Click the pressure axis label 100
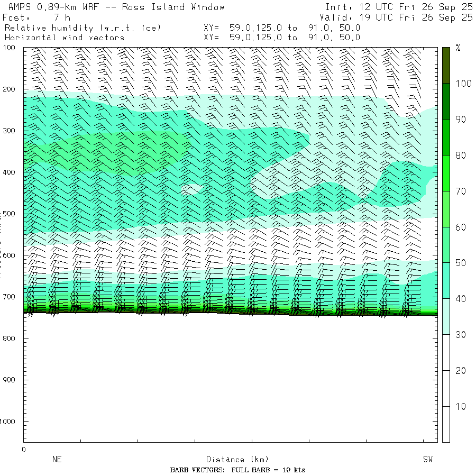This screenshot has width=476, height=476. [x=9, y=48]
